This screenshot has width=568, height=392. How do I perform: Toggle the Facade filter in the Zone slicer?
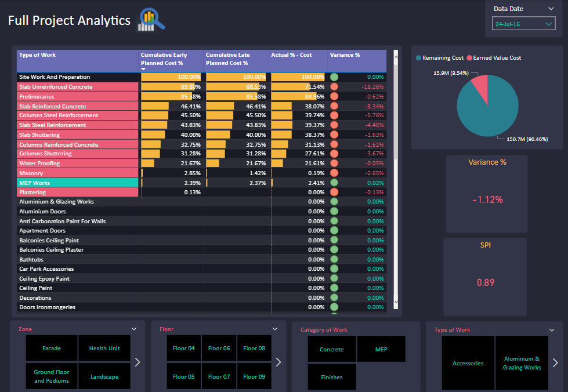click(x=51, y=348)
